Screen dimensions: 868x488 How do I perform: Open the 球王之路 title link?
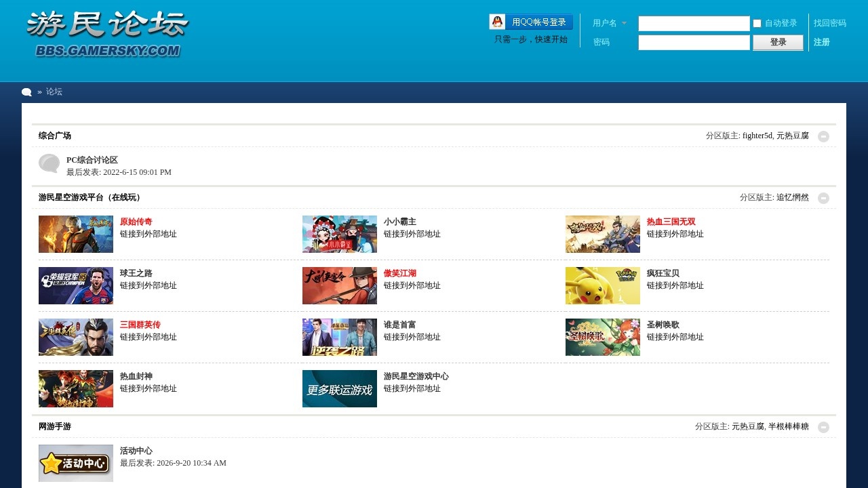[136, 273]
